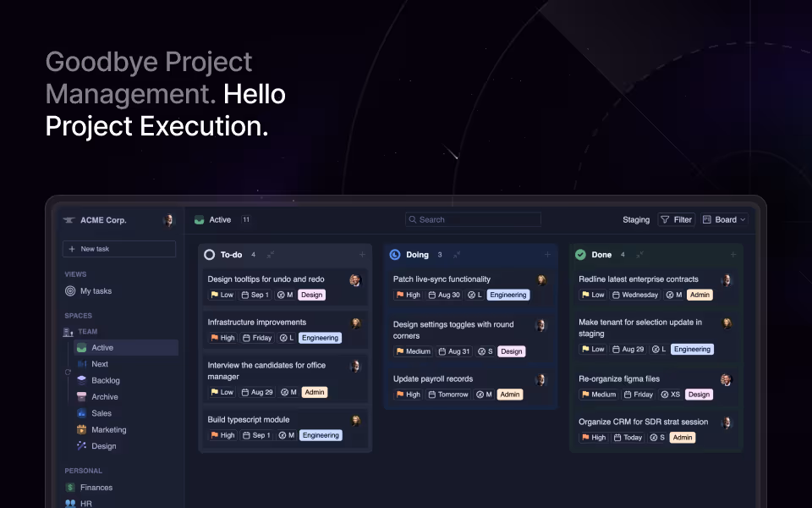Click Low priority on Design tooltips card
The width and height of the screenshot is (812, 508).
click(222, 295)
